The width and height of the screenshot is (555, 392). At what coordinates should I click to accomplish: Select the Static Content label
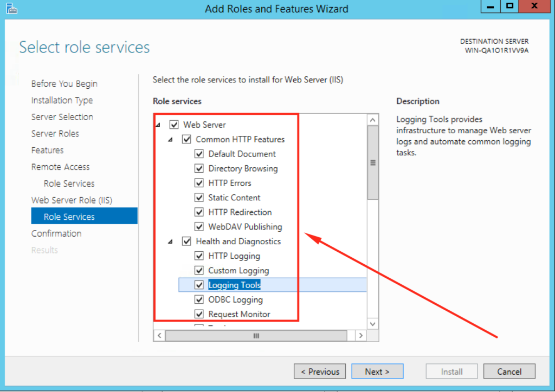tap(234, 197)
